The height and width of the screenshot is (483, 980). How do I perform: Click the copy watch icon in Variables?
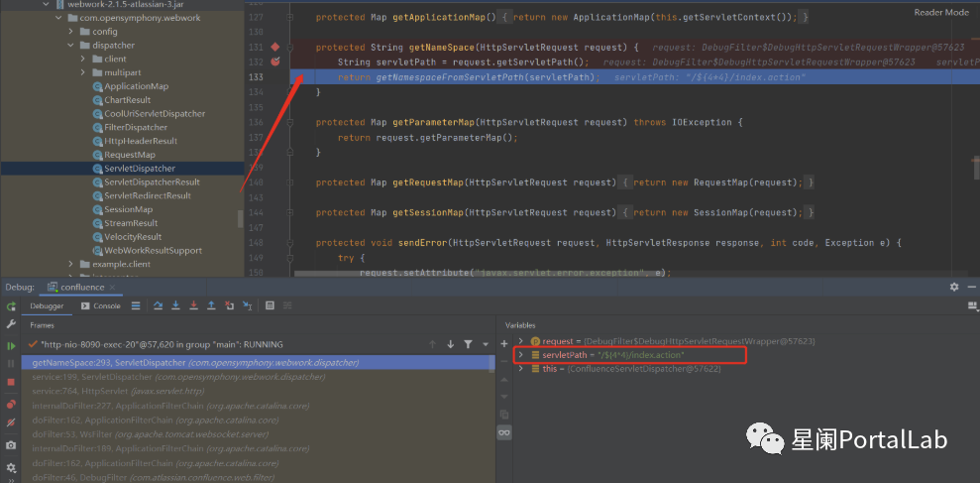click(x=504, y=415)
